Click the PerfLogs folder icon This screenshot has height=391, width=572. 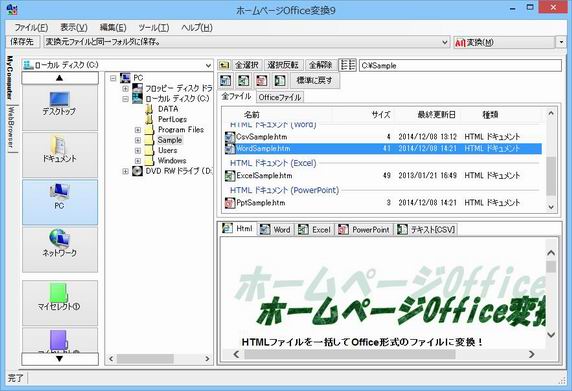point(149,119)
